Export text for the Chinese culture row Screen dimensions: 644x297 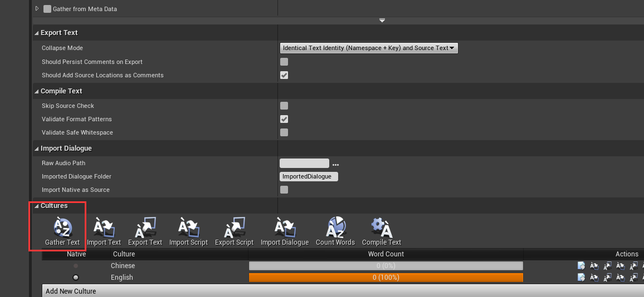point(607,266)
